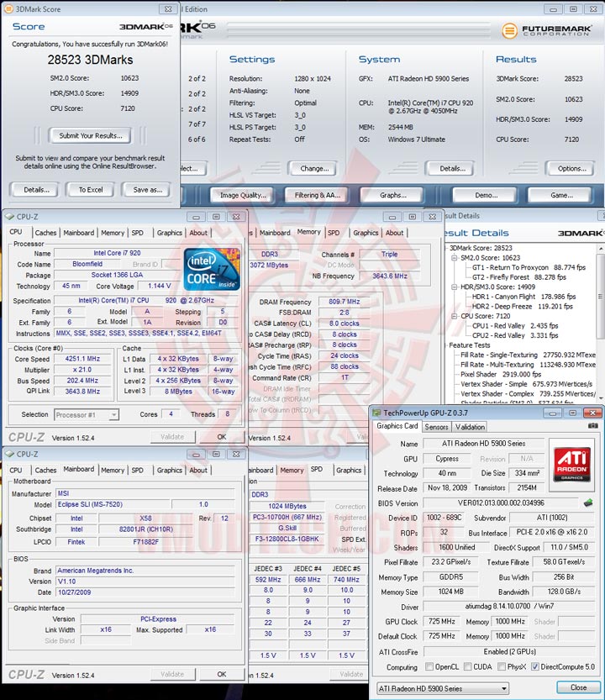Minimize the CPU-Z Memory window
This screenshot has height=700, width=605.
pyautogui.click(x=392, y=217)
